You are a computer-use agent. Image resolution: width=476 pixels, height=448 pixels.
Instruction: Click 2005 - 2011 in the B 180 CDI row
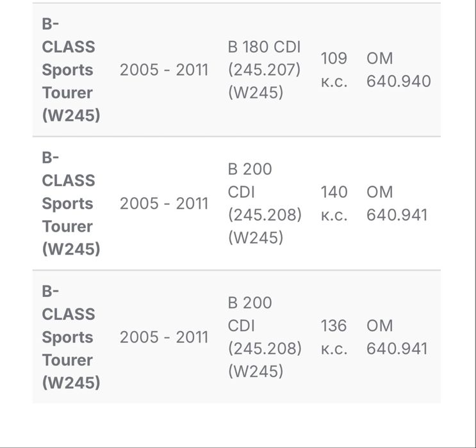[164, 70]
